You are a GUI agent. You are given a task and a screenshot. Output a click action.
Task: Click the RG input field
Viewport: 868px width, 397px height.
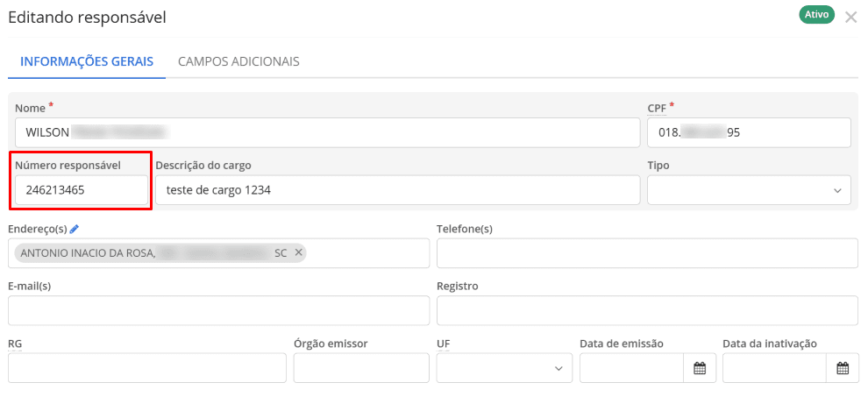[x=147, y=368]
